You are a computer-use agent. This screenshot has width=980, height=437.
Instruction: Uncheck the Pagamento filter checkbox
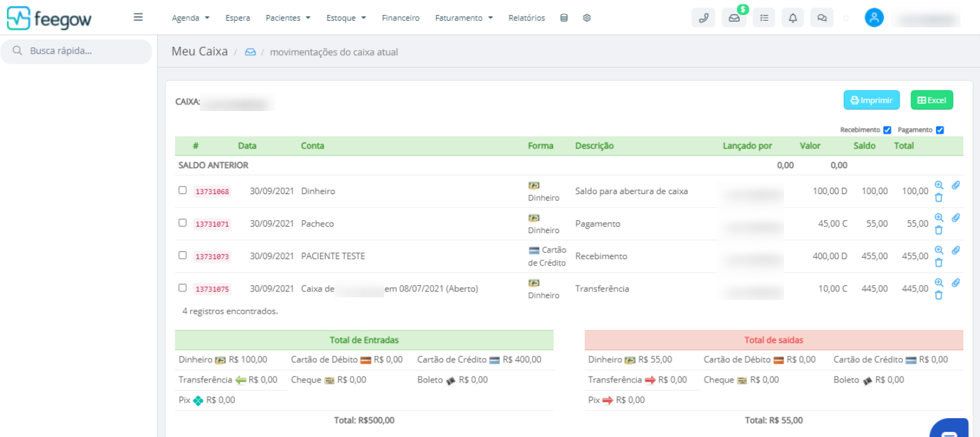[x=940, y=130]
